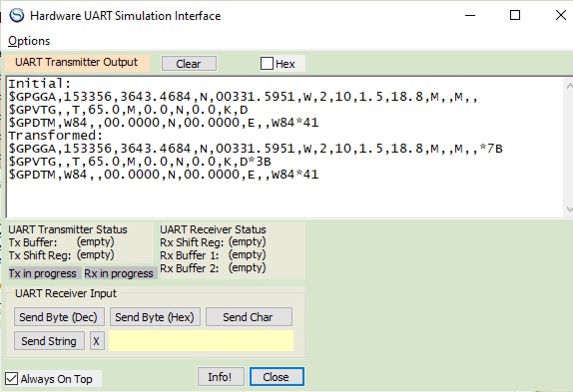Clear input with the X button

(97, 341)
